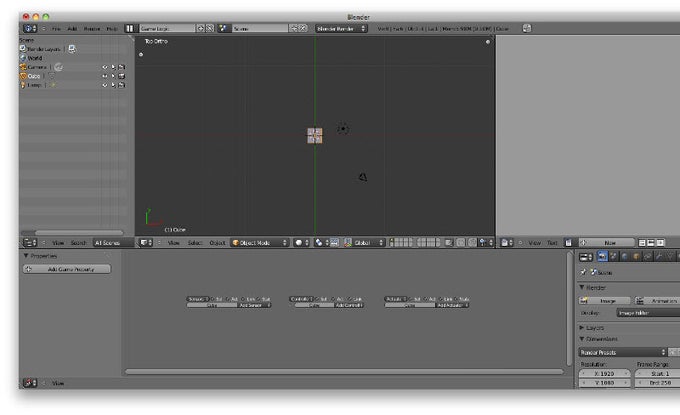Select the Object properties tab icon
Screen dimensions: 680x415
click(636, 257)
